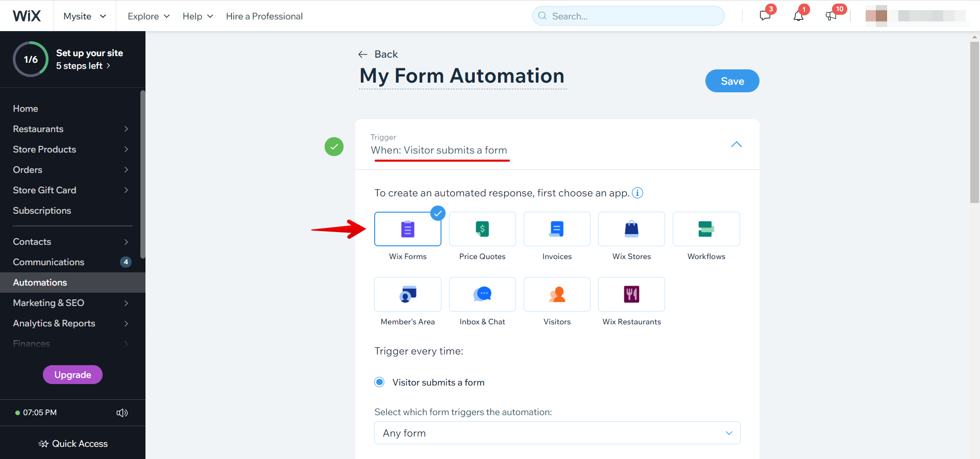The image size is (980, 459).
Task: Click the Search input field
Action: [x=628, y=16]
